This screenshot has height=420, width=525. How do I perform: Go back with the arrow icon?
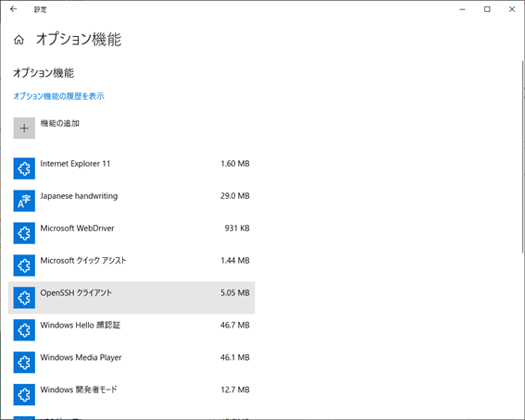[x=13, y=9]
